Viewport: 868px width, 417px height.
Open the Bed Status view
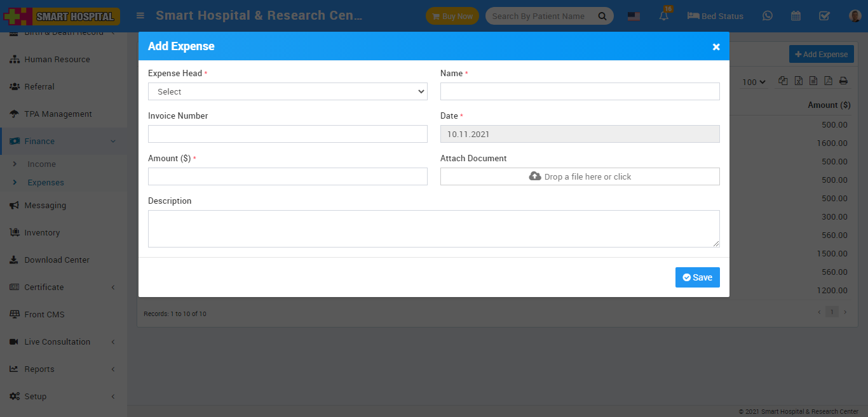pyautogui.click(x=715, y=16)
